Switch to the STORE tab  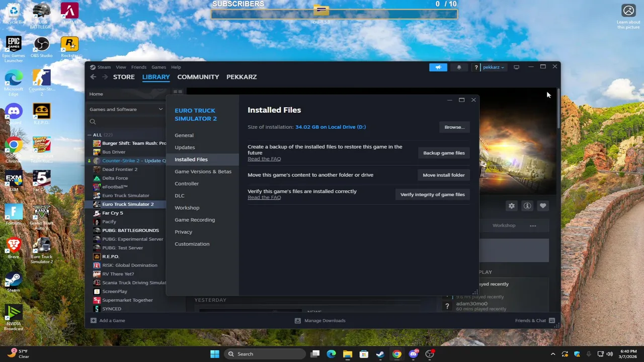(124, 77)
